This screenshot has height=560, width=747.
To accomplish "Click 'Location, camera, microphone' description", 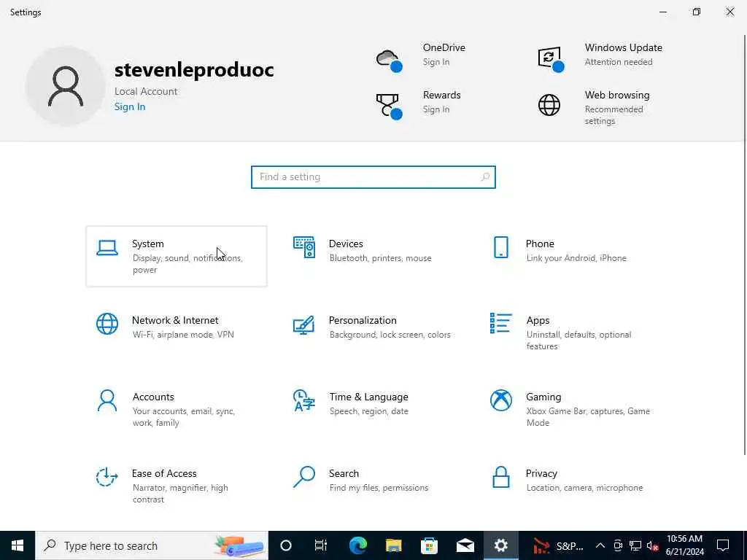I will [x=584, y=488].
